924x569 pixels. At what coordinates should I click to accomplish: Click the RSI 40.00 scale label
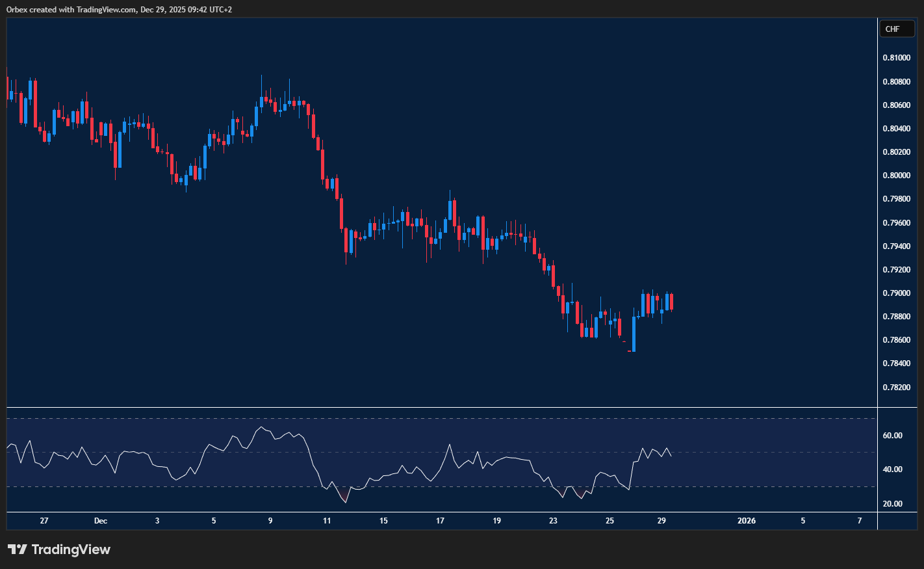pos(892,470)
